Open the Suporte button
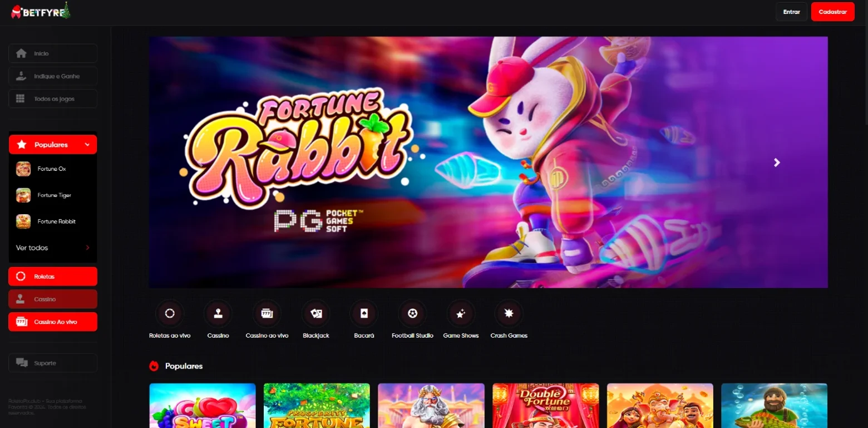Viewport: 868px width, 428px height. point(53,363)
